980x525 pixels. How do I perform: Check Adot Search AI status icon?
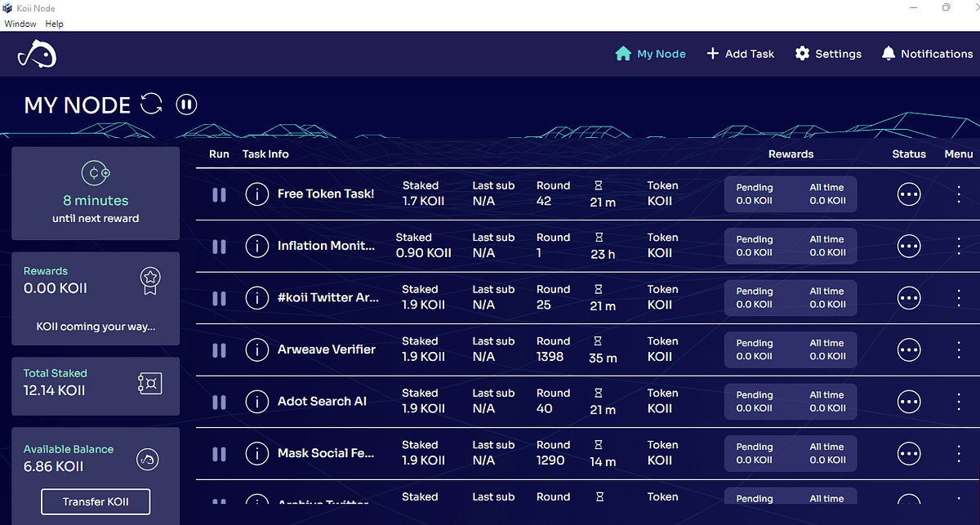pyautogui.click(x=909, y=402)
